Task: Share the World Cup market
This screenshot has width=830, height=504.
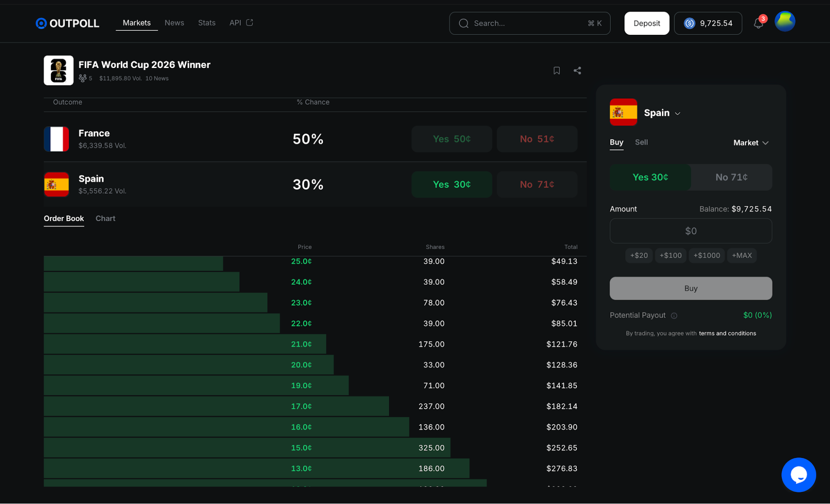Action: pyautogui.click(x=577, y=71)
